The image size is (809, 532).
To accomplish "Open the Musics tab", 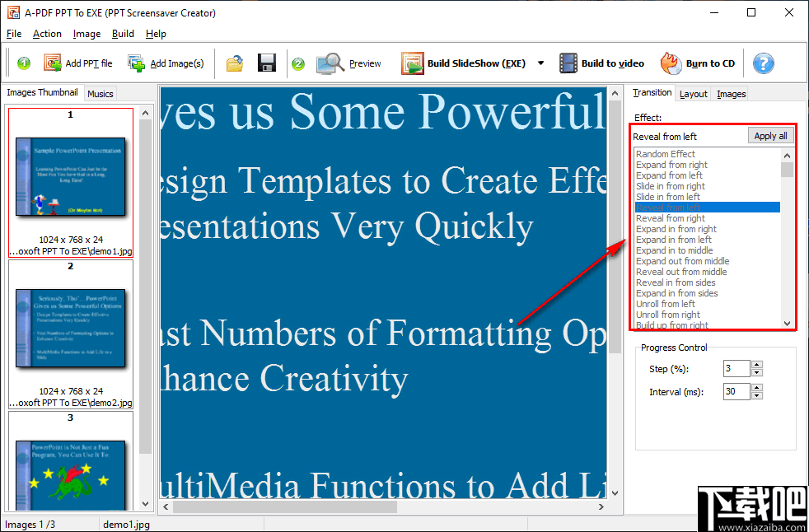I will [100, 93].
